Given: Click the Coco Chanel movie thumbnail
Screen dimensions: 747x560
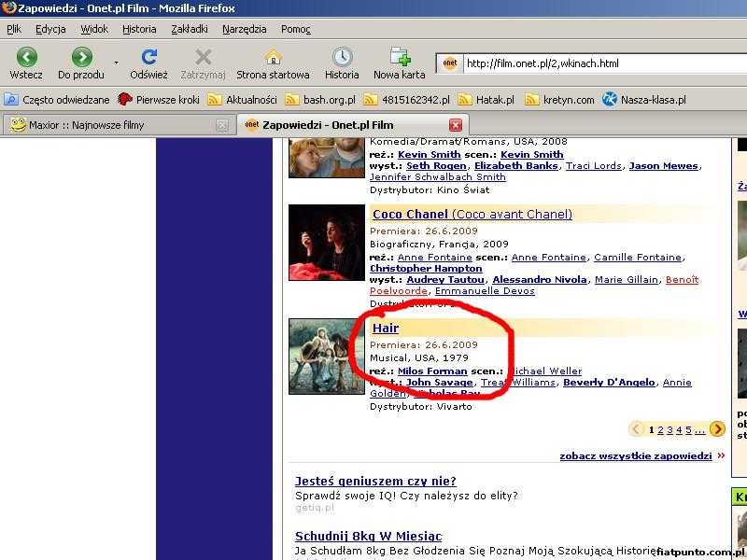Looking at the screenshot, I should pyautogui.click(x=327, y=243).
